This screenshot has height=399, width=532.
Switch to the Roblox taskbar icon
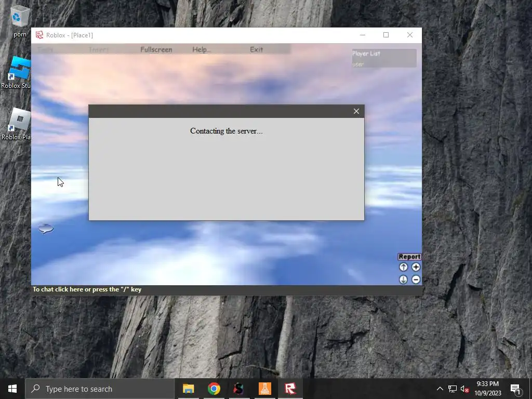[290, 389]
